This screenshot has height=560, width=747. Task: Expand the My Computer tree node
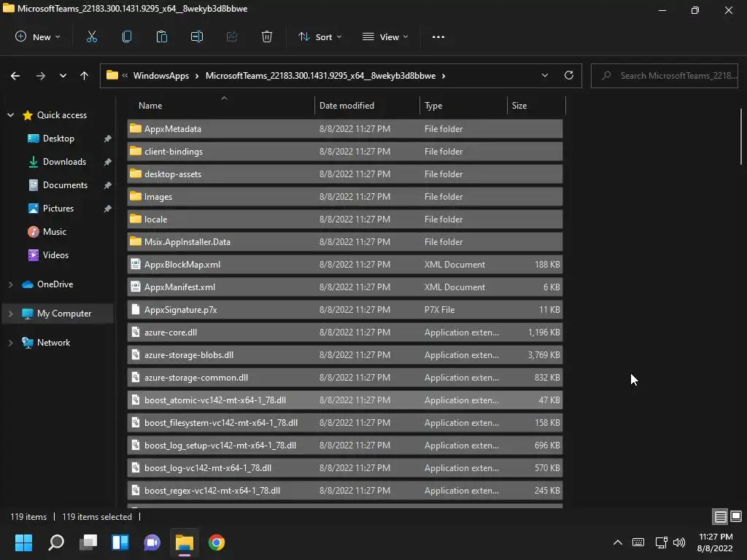coord(10,314)
